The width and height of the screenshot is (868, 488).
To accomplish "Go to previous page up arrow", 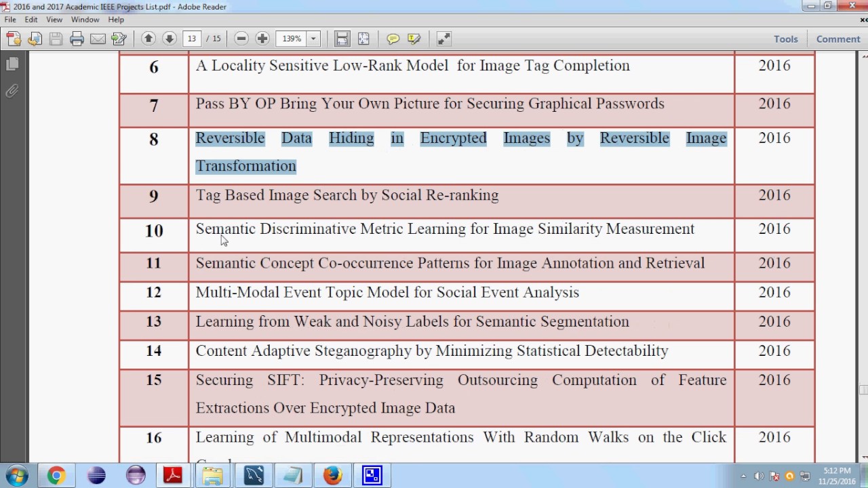I will point(149,39).
